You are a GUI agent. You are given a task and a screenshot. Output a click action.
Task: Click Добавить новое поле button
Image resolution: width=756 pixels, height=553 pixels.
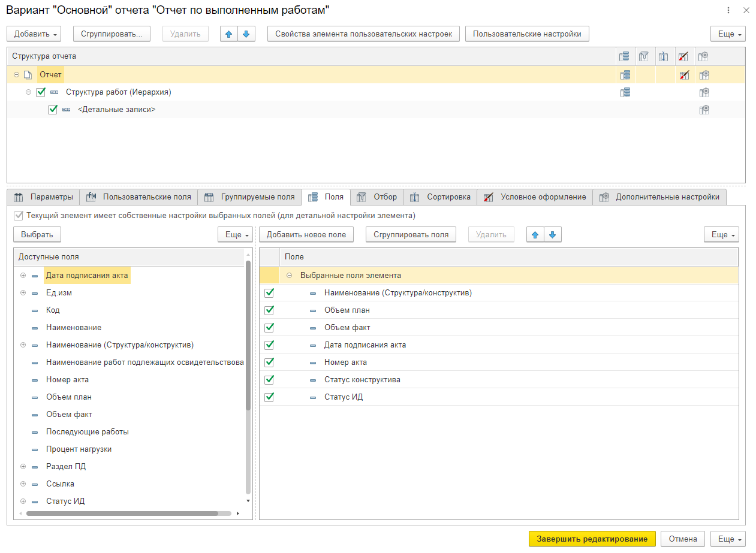tap(306, 235)
